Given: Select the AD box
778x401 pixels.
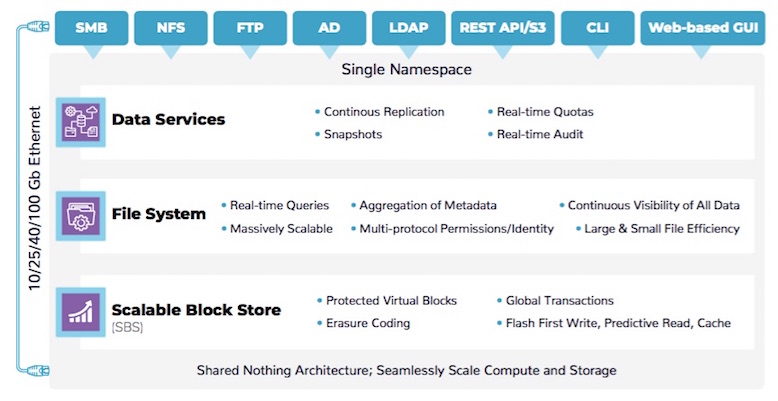Looking at the screenshot, I should point(329,28).
